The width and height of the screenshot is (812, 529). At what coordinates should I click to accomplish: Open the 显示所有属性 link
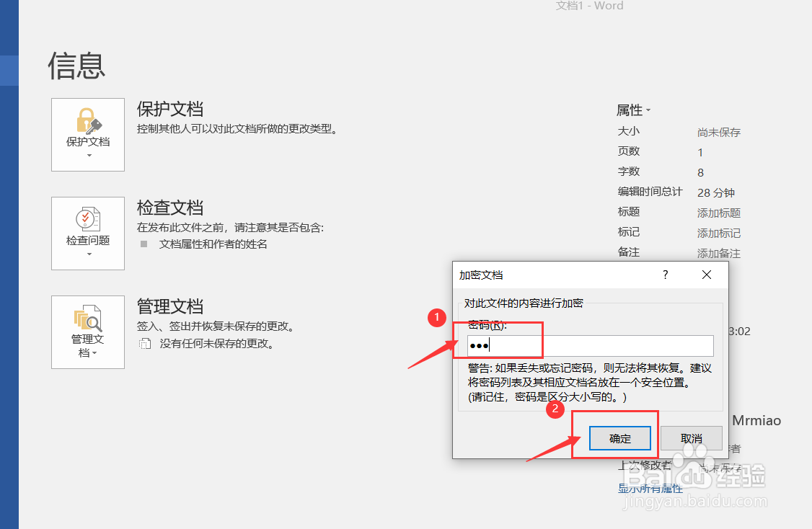[x=650, y=488]
